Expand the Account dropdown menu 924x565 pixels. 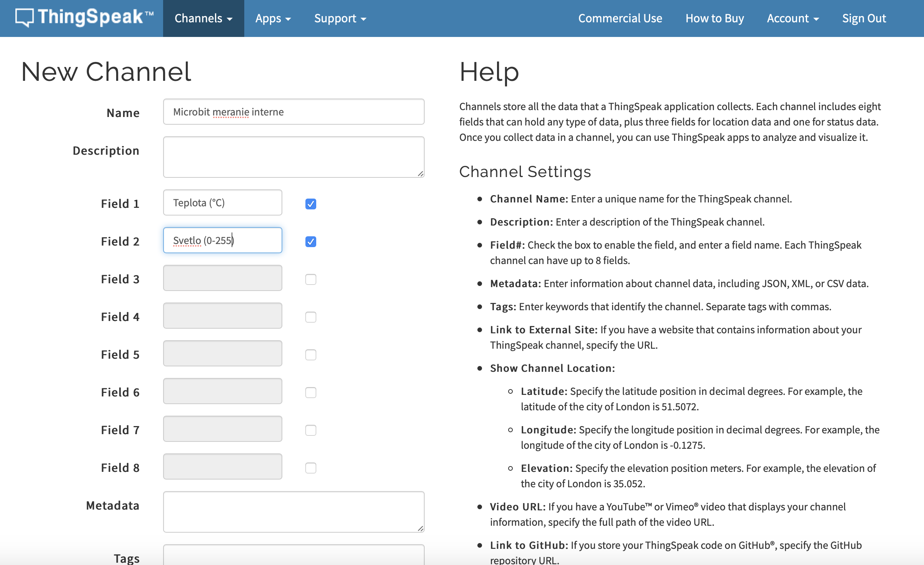pyautogui.click(x=792, y=18)
